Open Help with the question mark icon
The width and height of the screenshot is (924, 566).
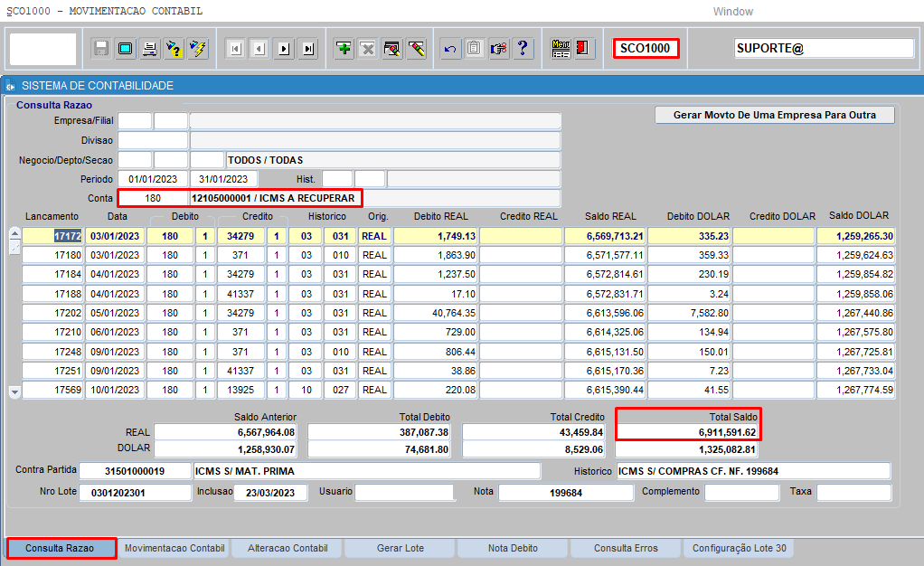tap(523, 48)
